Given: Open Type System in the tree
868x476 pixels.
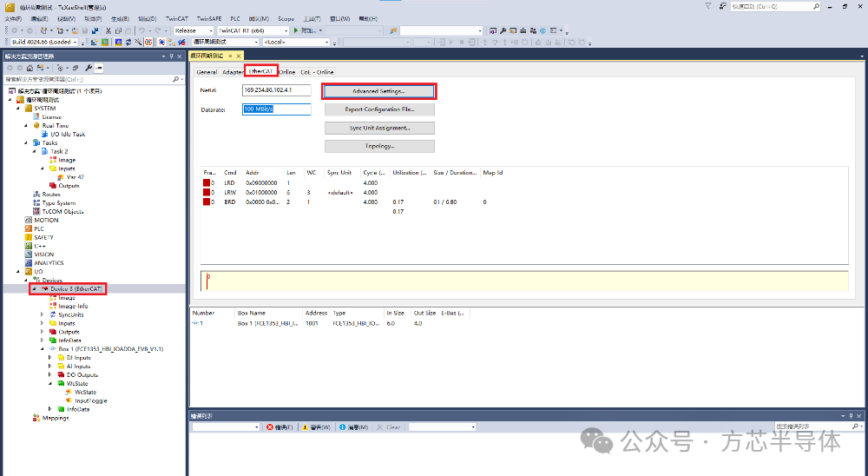Looking at the screenshot, I should tap(59, 202).
